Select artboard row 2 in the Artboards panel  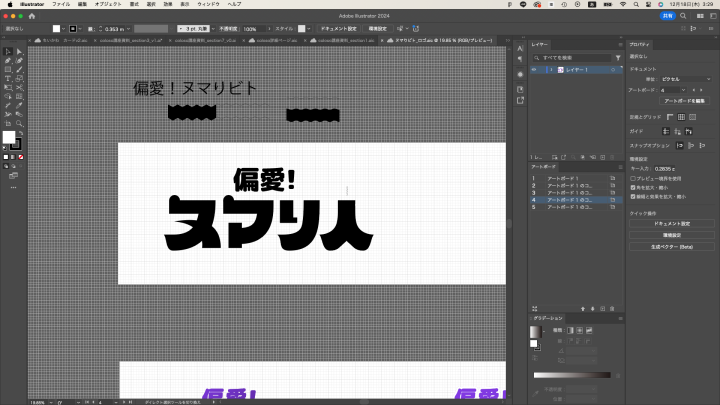[576, 186]
